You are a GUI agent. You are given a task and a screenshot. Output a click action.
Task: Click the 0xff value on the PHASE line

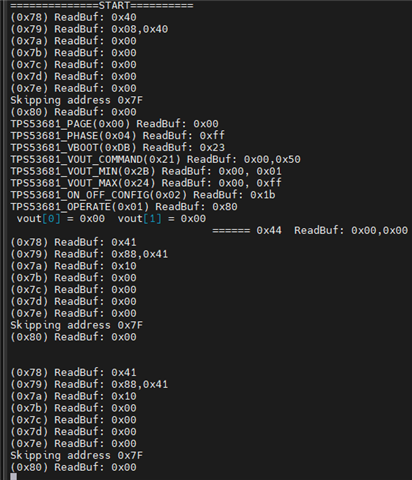click(212, 136)
